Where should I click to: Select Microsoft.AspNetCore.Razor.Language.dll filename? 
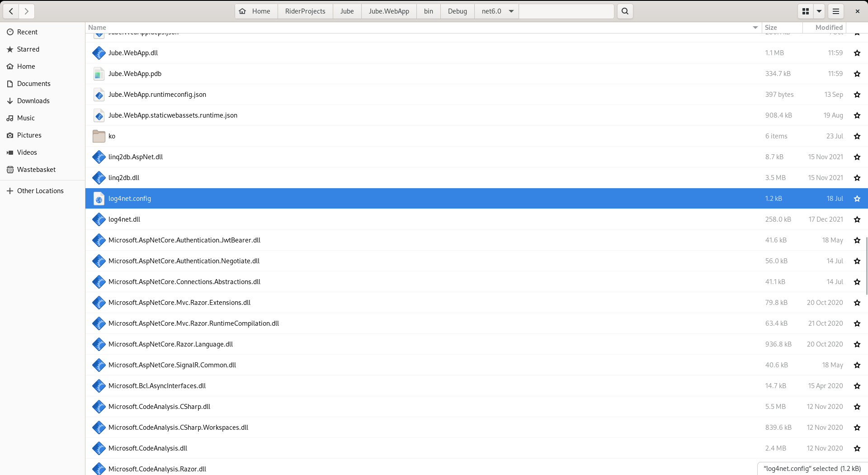[x=170, y=344]
